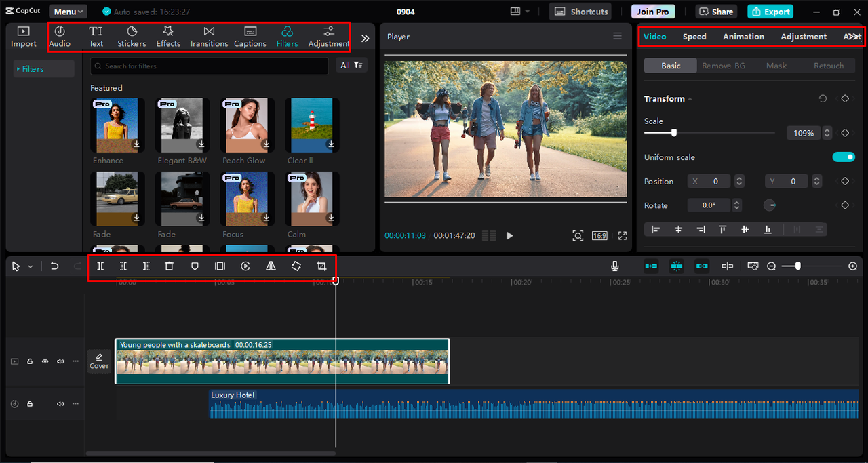Click the Share button
868x463 pixels.
click(716, 12)
